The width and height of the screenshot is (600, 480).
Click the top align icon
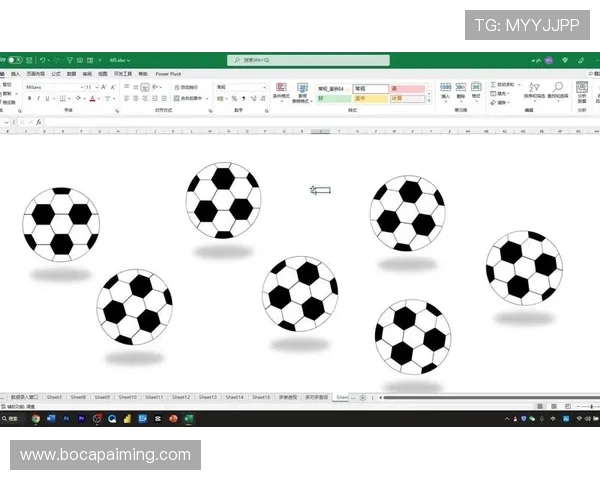click(127, 87)
